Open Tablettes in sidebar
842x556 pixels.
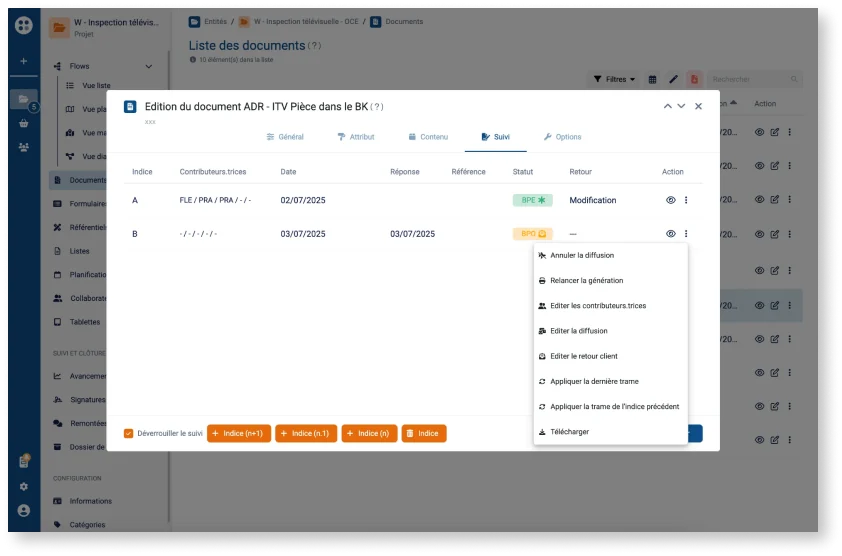84,322
